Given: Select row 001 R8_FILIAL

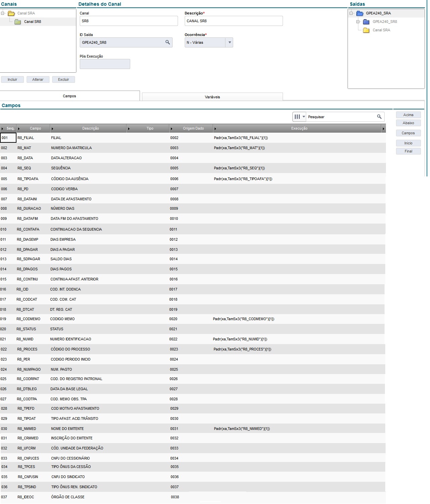Looking at the screenshot, I should (193, 138).
